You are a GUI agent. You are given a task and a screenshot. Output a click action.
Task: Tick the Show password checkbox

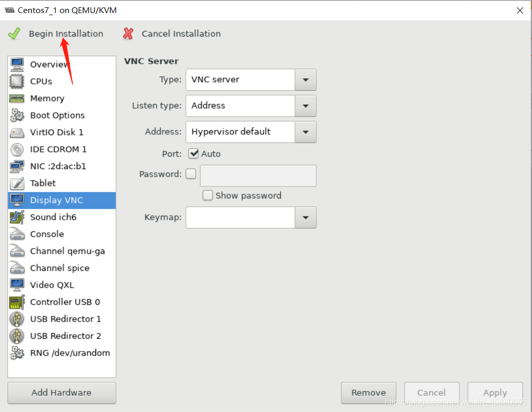pyautogui.click(x=208, y=195)
